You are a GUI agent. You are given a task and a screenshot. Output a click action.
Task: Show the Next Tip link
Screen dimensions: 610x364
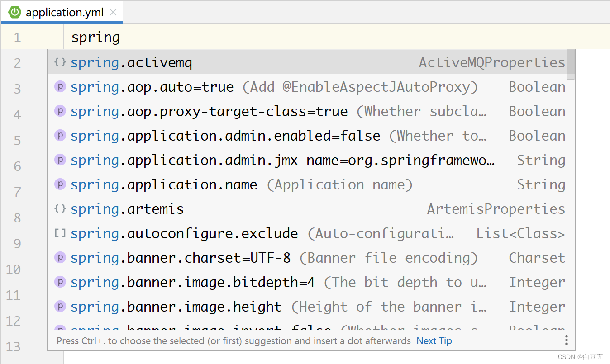434,341
